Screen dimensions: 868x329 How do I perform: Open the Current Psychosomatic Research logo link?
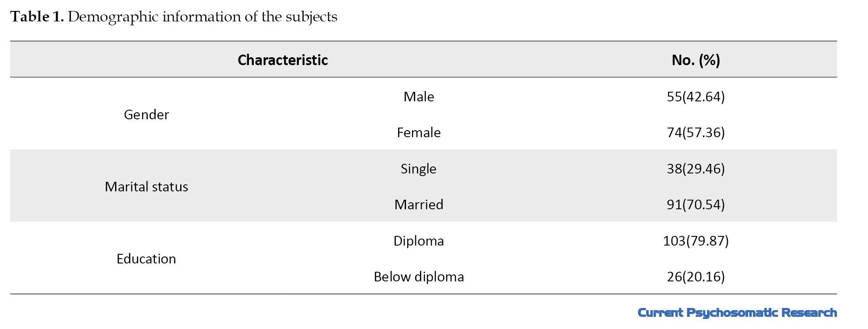(737, 313)
